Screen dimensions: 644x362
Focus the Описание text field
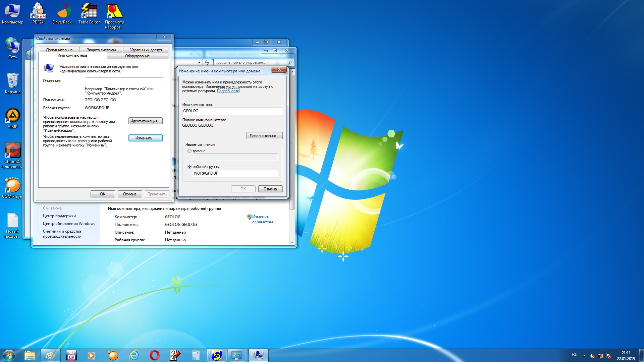124,81
